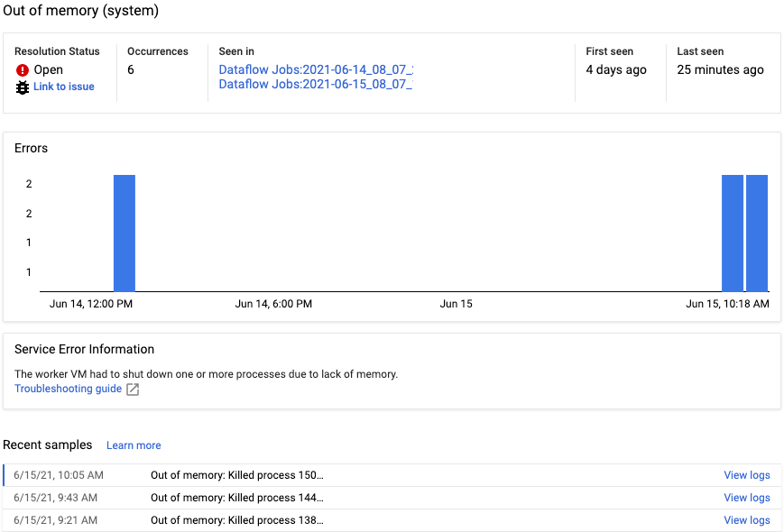Click the red Open status icon
784x532 pixels.
point(22,69)
